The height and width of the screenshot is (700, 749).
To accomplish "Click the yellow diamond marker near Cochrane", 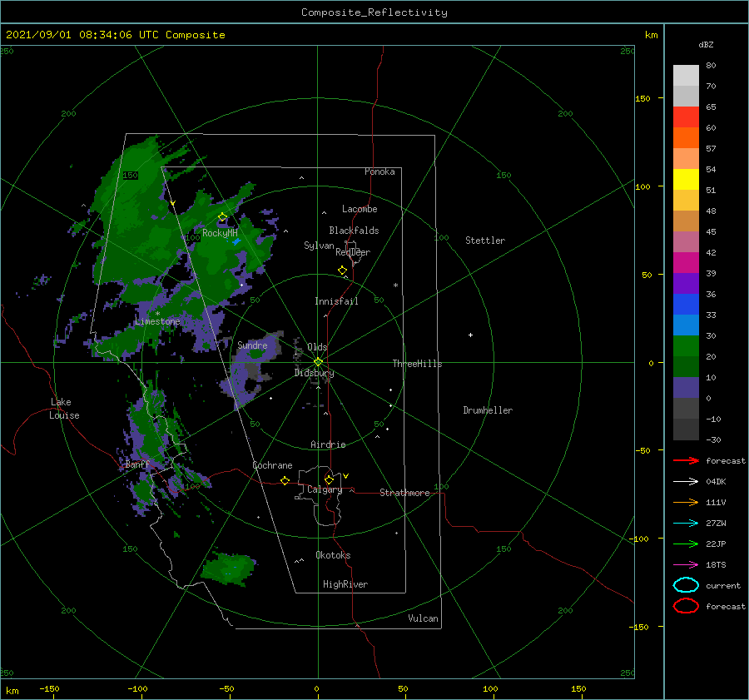I will pos(285,480).
